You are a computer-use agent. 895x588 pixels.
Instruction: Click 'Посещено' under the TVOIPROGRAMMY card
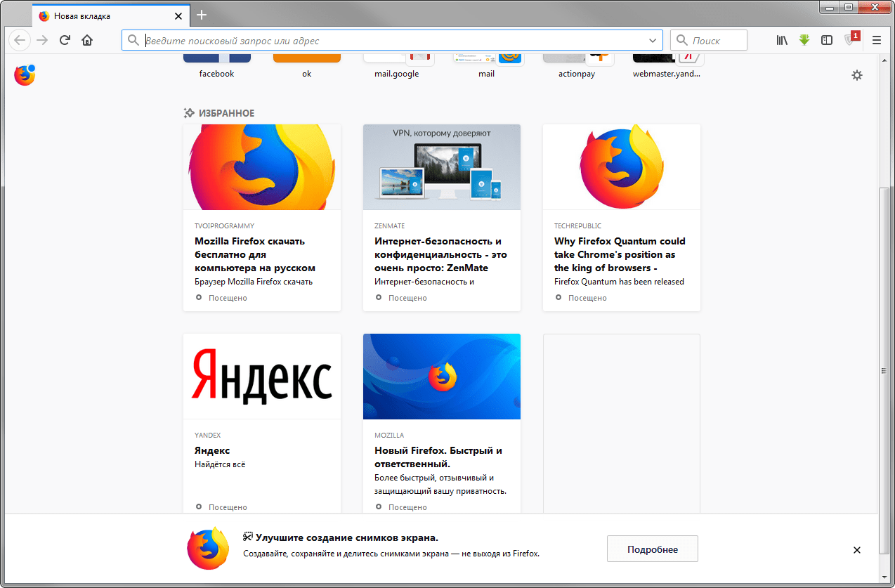point(228,298)
